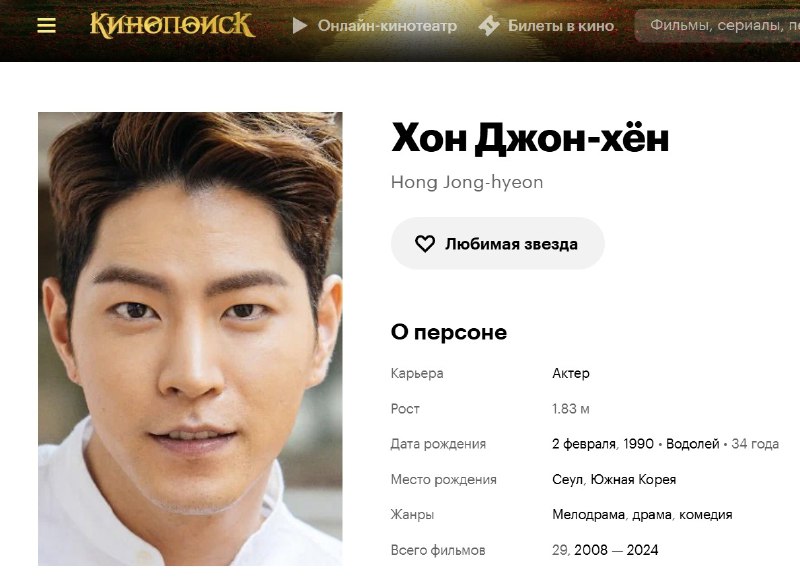This screenshot has width=800, height=585.
Task: Open the Южная Корея link
Action: pos(633,479)
